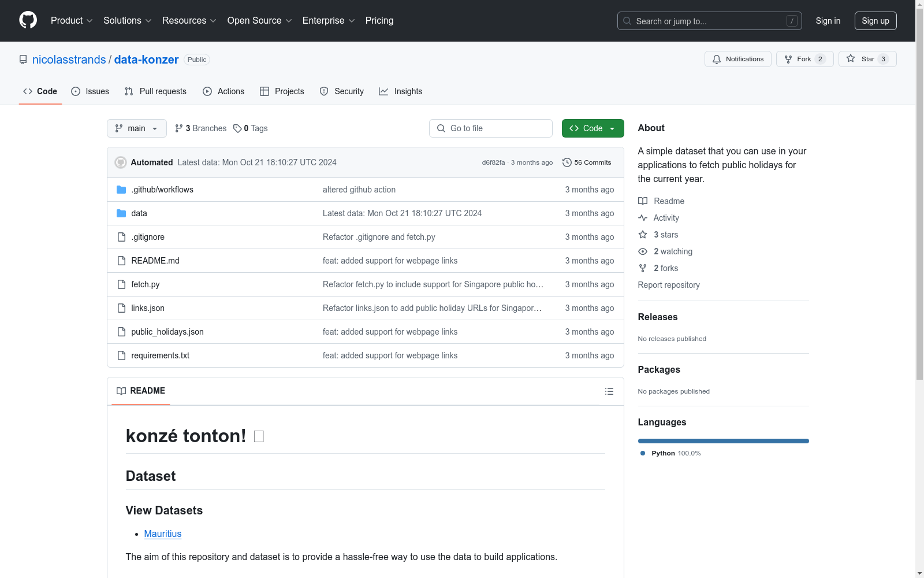Click the public_holidays.json file icon
Viewport: 924px width, 578px height.
coord(121,332)
